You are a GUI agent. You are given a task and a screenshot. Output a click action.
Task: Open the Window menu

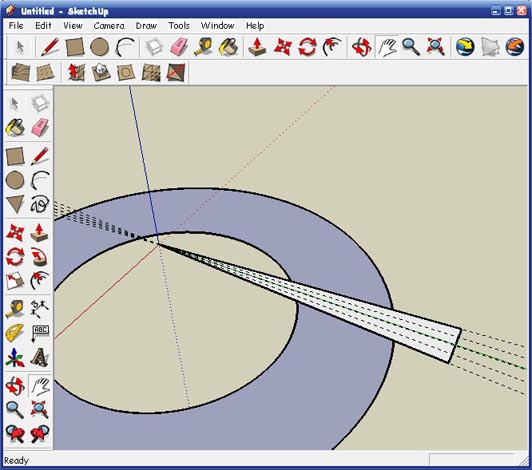(x=217, y=26)
